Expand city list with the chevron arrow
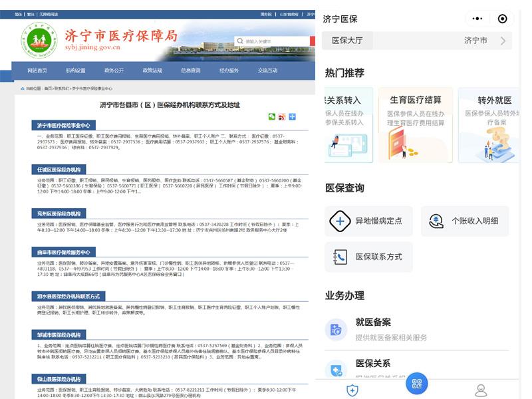 point(503,41)
